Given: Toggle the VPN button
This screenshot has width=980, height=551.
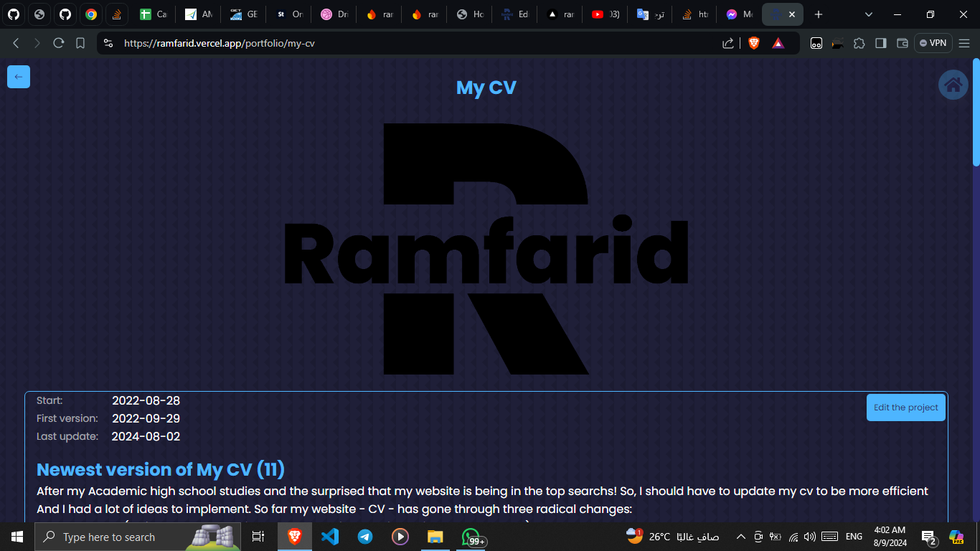Looking at the screenshot, I should 933,43.
